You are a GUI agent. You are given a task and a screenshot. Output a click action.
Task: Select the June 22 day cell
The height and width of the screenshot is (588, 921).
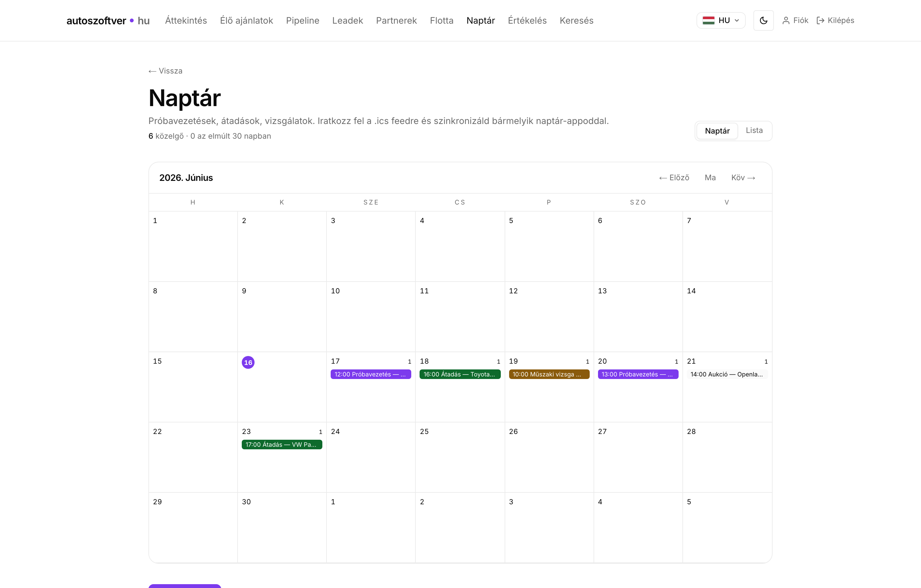pos(193,457)
